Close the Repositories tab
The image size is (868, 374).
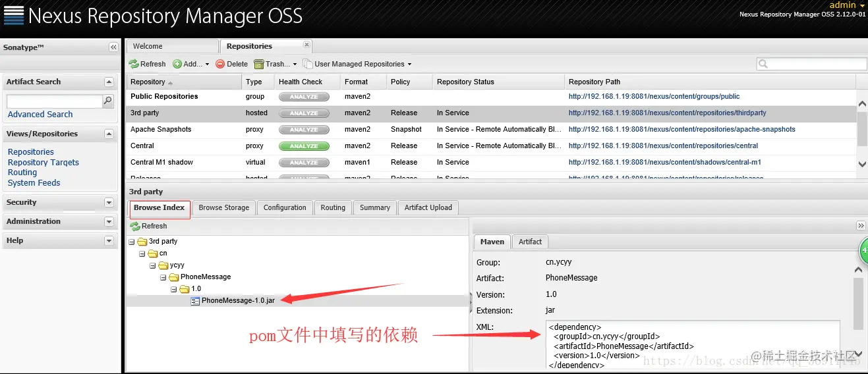pos(306,45)
